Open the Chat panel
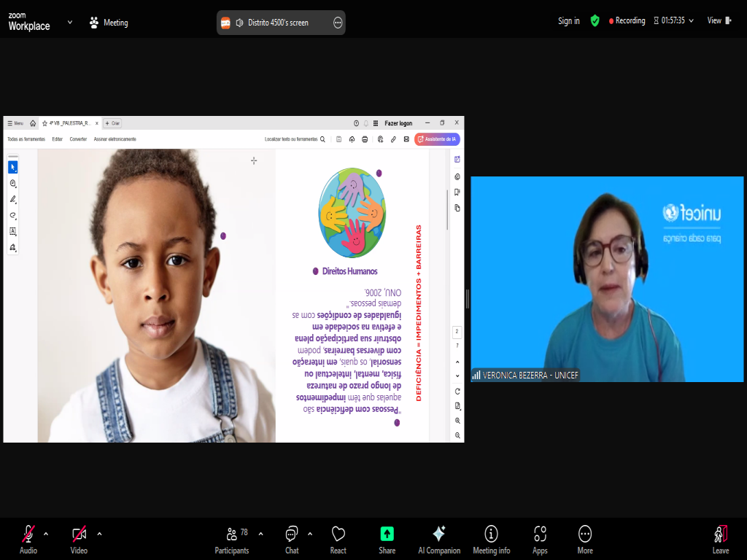Viewport: 747px width, 560px height. coord(292,539)
